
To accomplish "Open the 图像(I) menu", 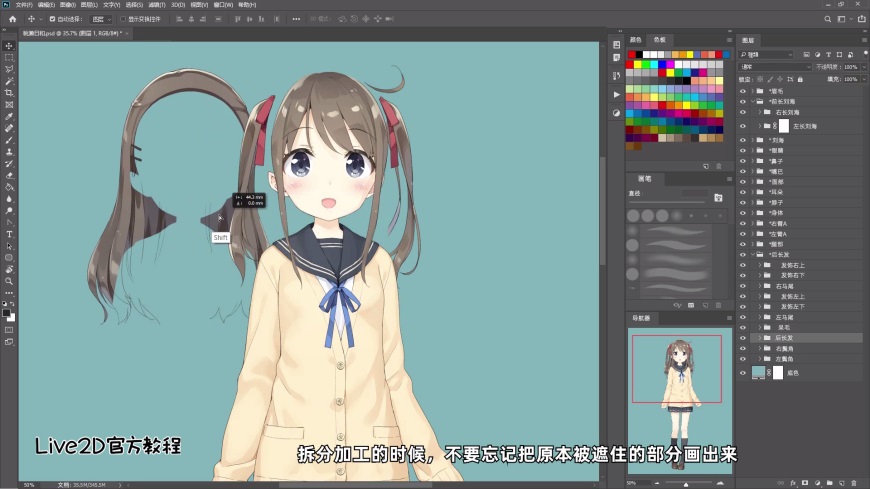I will pos(68,4).
